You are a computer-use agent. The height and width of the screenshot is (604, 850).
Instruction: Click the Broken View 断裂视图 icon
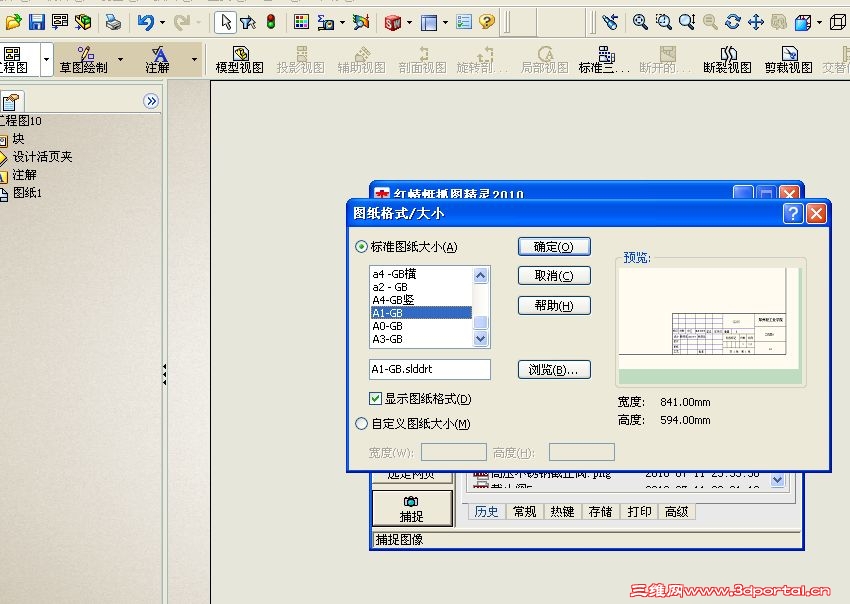point(727,60)
